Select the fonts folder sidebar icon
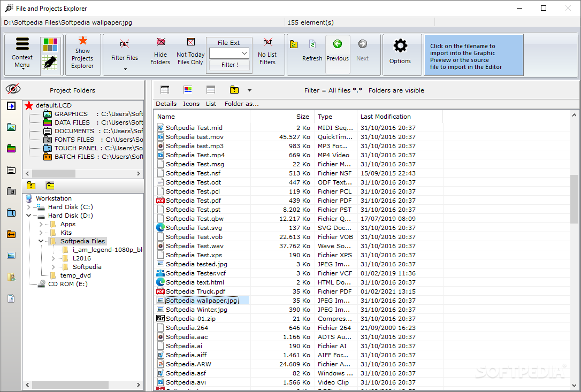 point(11,191)
